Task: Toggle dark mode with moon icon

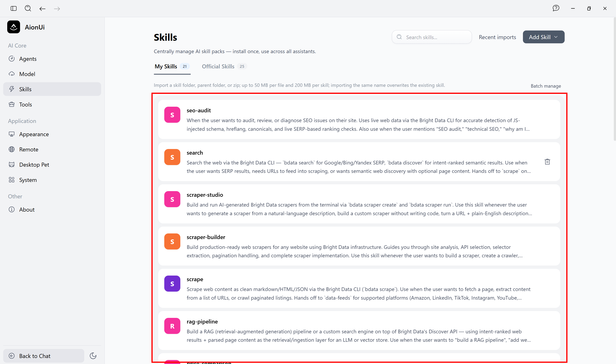Action: (x=93, y=356)
